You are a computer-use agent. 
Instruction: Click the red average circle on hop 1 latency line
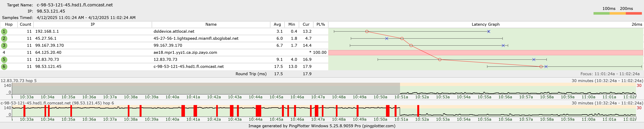click(367, 31)
